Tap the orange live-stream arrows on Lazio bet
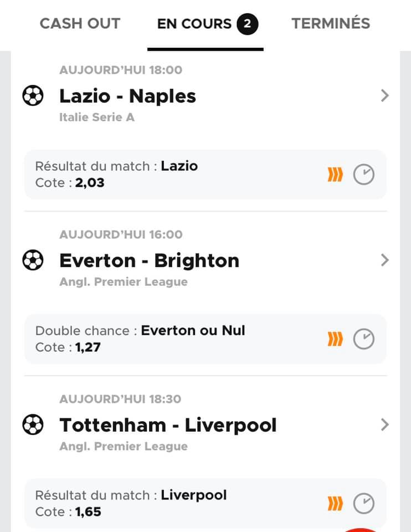Screen dimensions: 411x532 [335, 175]
